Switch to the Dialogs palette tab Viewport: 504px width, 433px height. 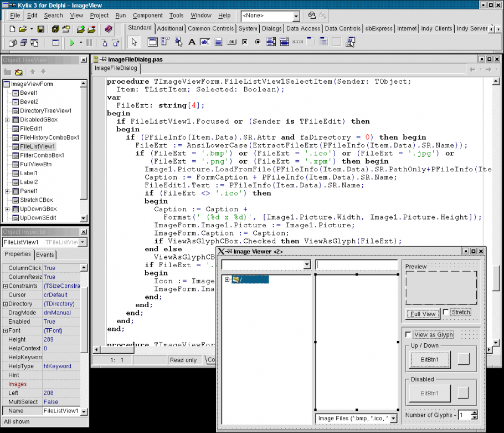[271, 28]
